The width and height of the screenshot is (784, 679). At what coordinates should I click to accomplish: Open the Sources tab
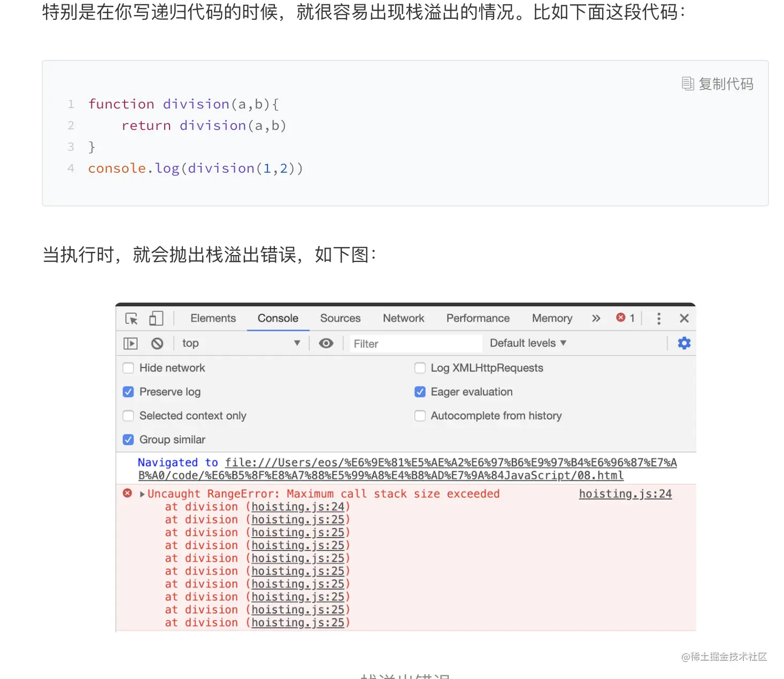(340, 318)
